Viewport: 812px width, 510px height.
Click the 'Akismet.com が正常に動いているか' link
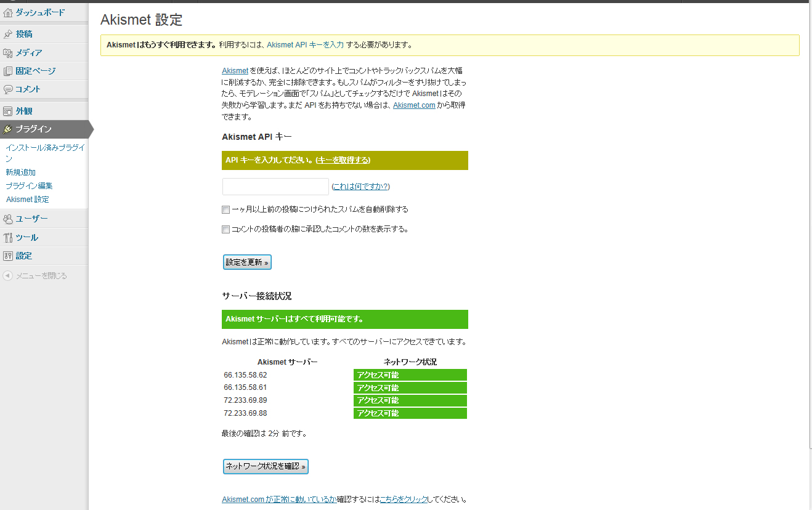pos(279,500)
